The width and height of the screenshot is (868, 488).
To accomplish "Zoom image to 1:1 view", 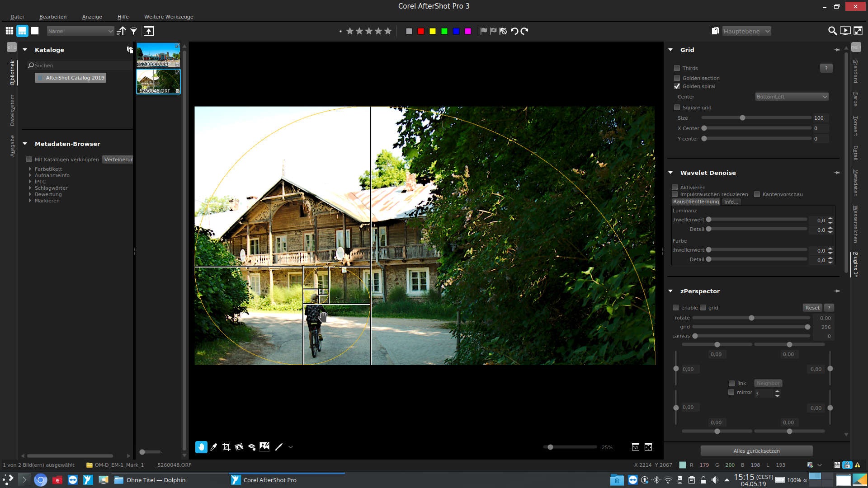I will coord(635,447).
